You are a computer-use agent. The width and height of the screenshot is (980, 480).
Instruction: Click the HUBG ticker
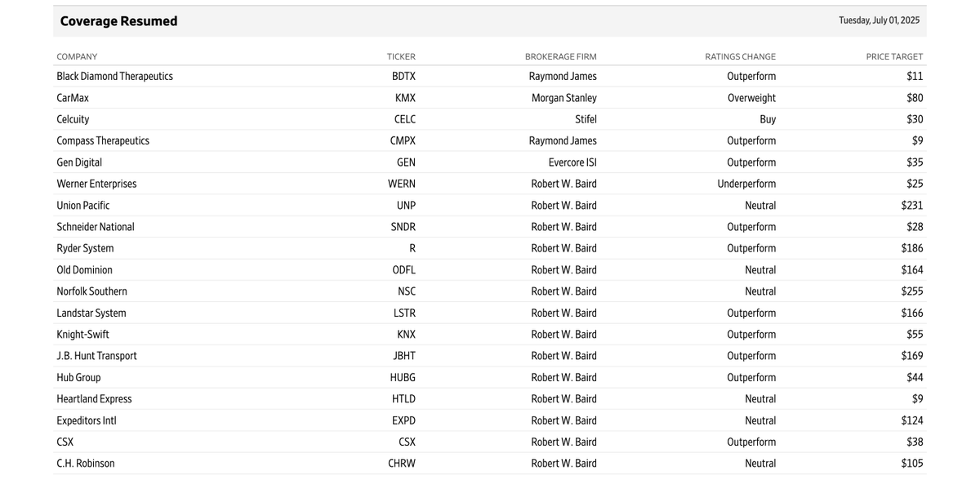tap(403, 378)
